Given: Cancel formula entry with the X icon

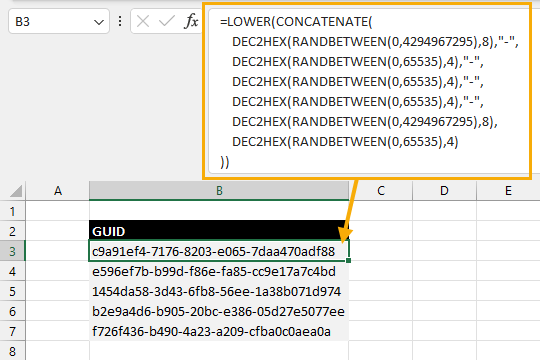Looking at the screenshot, I should coord(143,22).
